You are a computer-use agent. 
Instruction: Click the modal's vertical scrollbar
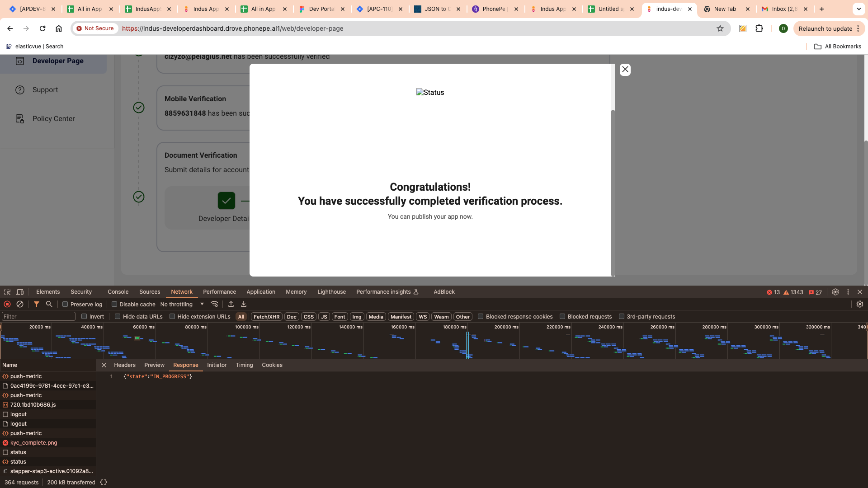pyautogui.click(x=613, y=192)
